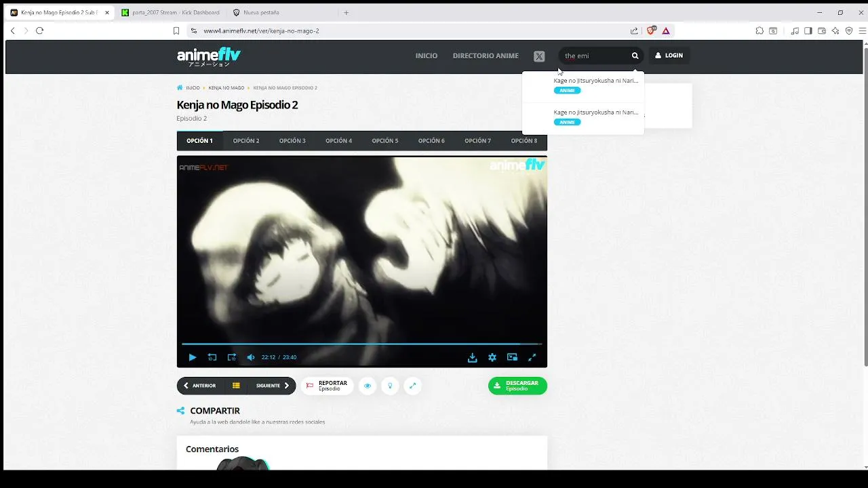Select OPCIÓN 5 server tab

click(x=385, y=141)
